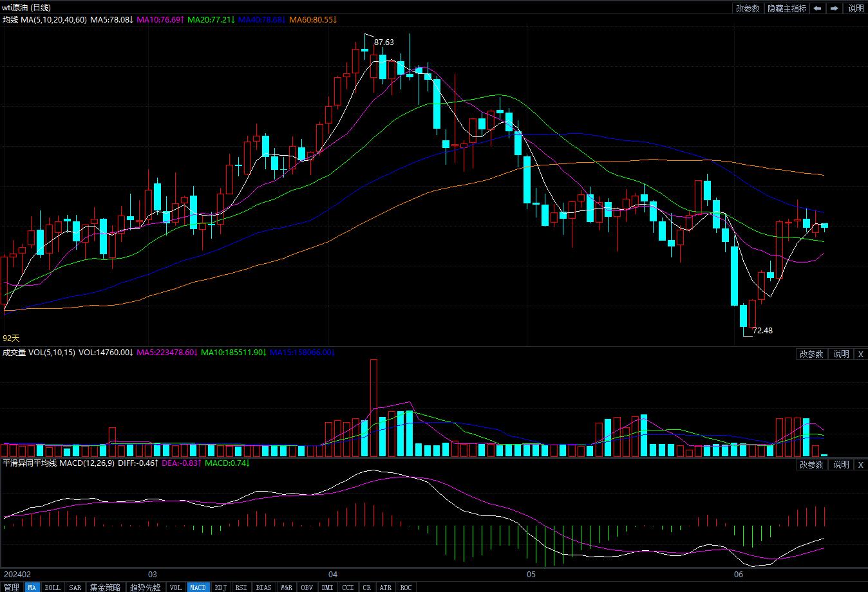Click the 87.63 high price marker
Screen dimensions: 868x592
(384, 42)
